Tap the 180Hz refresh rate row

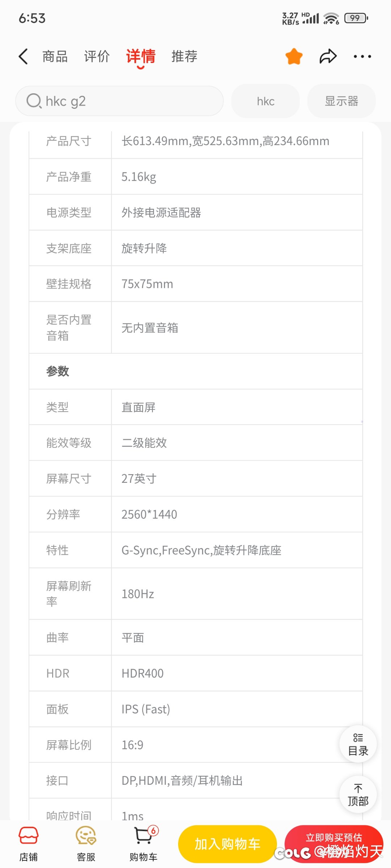click(x=196, y=594)
